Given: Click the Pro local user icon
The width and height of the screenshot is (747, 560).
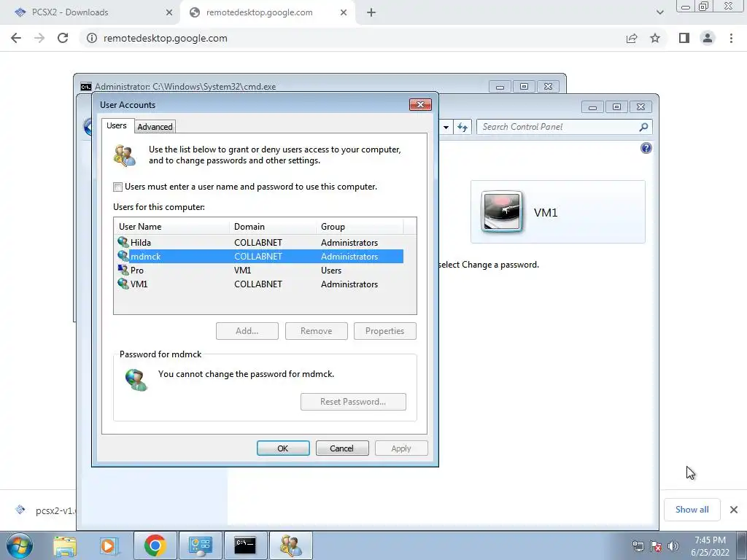Looking at the screenshot, I should (123, 270).
